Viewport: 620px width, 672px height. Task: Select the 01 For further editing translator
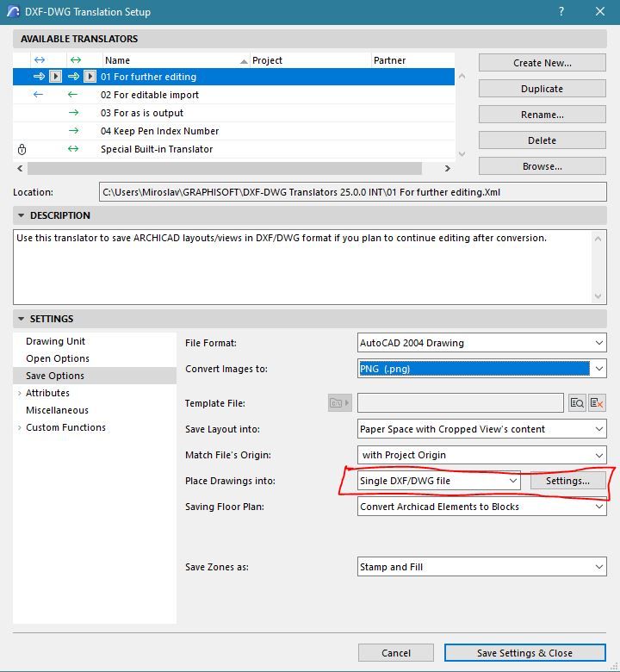pyautogui.click(x=233, y=77)
